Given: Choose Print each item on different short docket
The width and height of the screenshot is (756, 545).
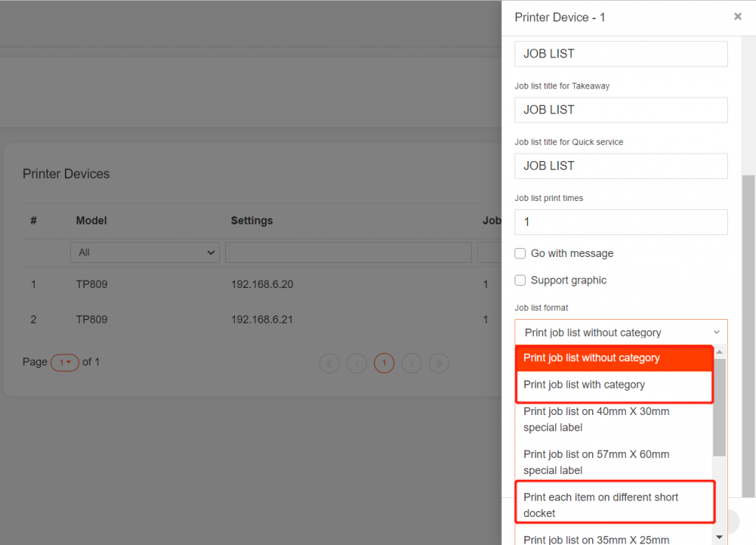Looking at the screenshot, I should (614, 505).
